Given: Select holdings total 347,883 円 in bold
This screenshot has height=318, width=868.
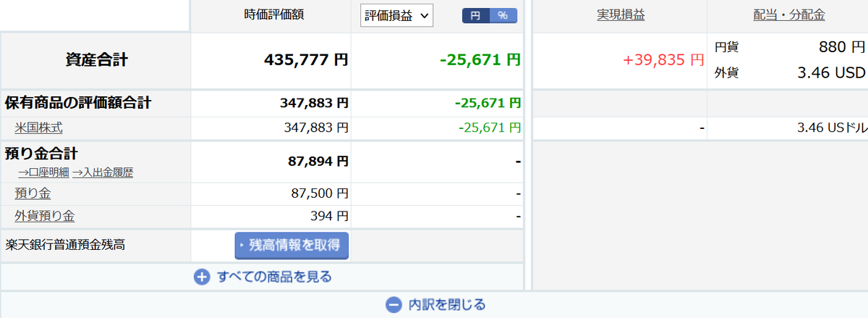Looking at the screenshot, I should [314, 103].
